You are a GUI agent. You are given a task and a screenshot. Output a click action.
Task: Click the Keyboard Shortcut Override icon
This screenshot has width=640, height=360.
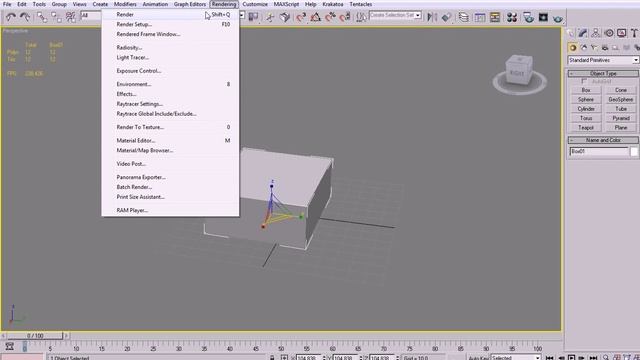click(284, 17)
